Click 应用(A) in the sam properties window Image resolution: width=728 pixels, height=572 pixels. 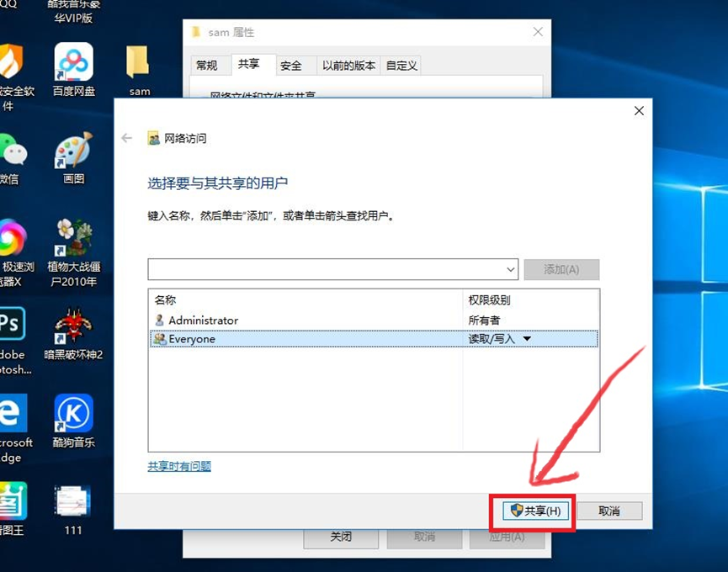coord(507,537)
